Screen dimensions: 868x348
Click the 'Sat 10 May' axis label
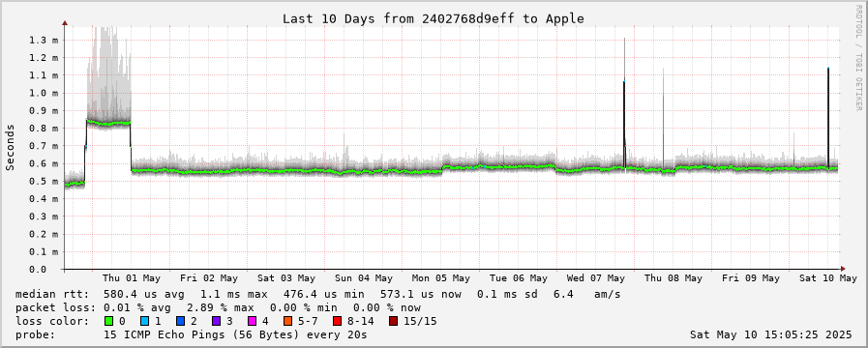coord(828,278)
